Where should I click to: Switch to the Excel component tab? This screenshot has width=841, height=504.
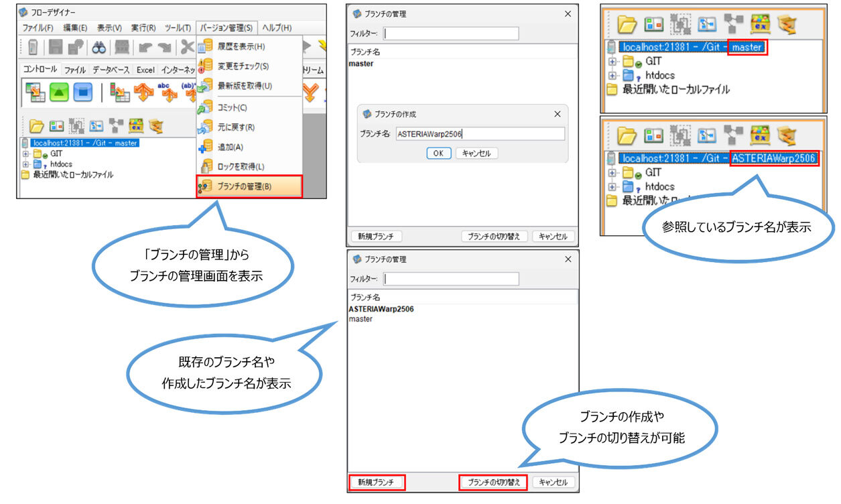(145, 68)
